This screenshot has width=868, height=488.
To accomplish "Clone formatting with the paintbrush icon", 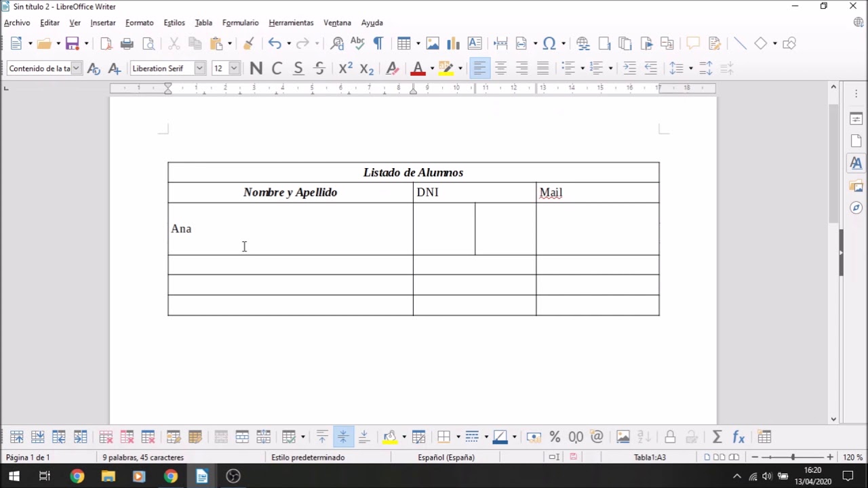I will (248, 43).
